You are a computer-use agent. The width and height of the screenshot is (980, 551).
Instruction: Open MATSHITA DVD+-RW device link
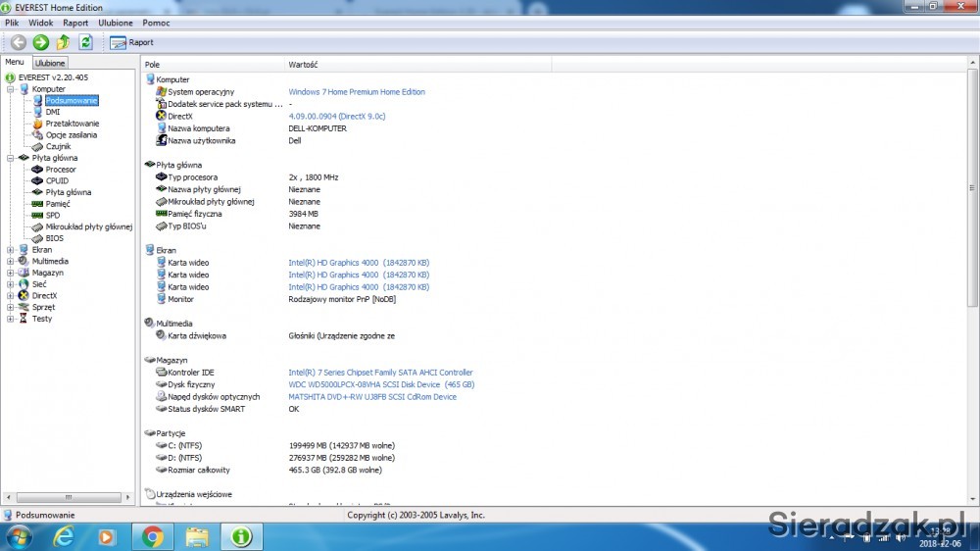[x=372, y=396]
